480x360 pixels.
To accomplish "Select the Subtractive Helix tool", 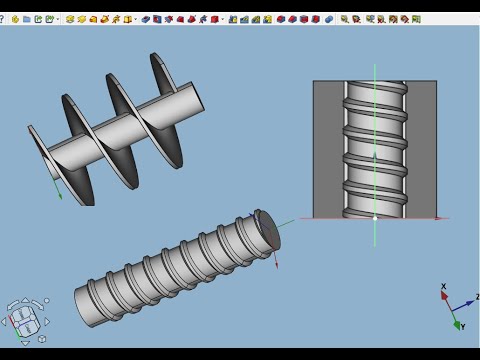I will click(x=203, y=19).
